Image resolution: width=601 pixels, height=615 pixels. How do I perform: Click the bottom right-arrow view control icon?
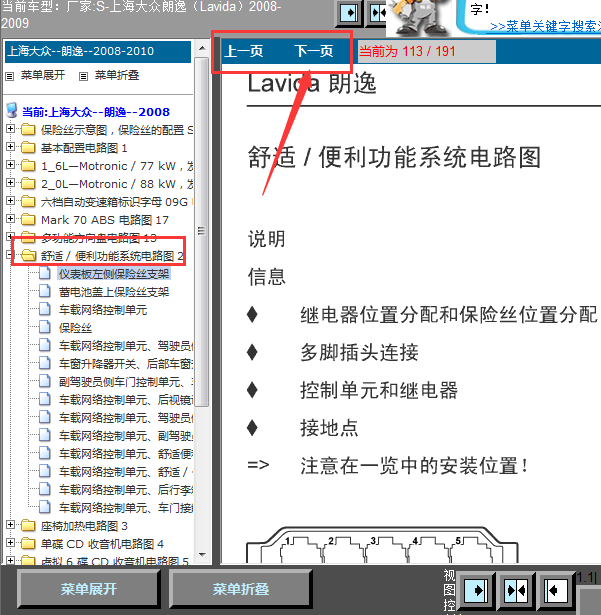[476, 590]
